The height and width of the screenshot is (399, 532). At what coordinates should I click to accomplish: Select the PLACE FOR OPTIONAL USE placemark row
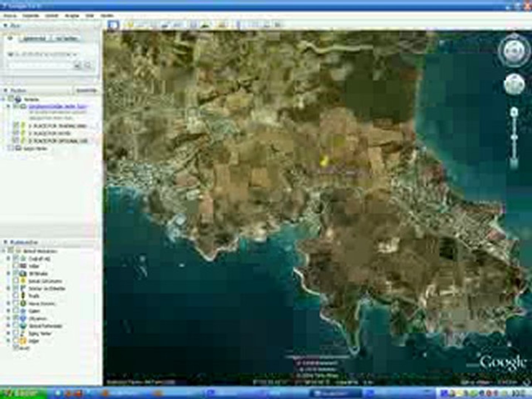tap(58, 141)
